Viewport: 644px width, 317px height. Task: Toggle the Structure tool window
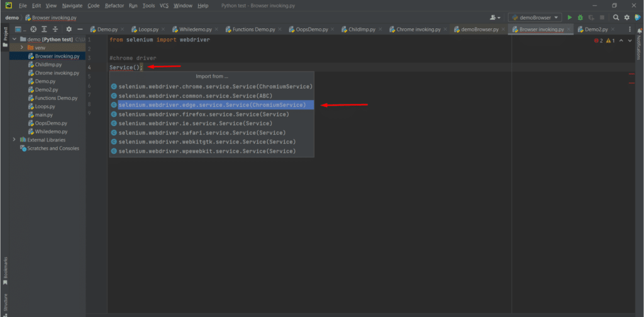pyautogui.click(x=5, y=302)
